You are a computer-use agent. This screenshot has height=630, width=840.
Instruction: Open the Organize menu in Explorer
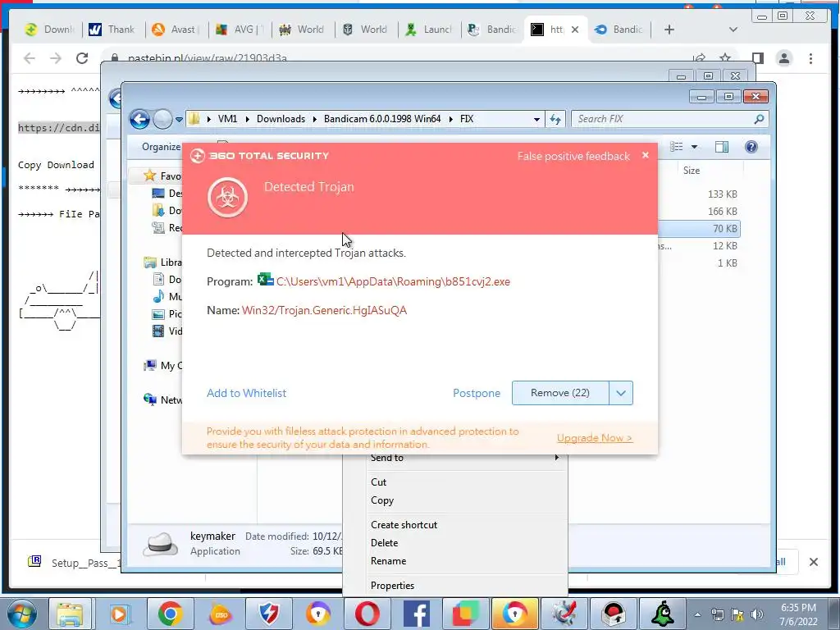(161, 147)
